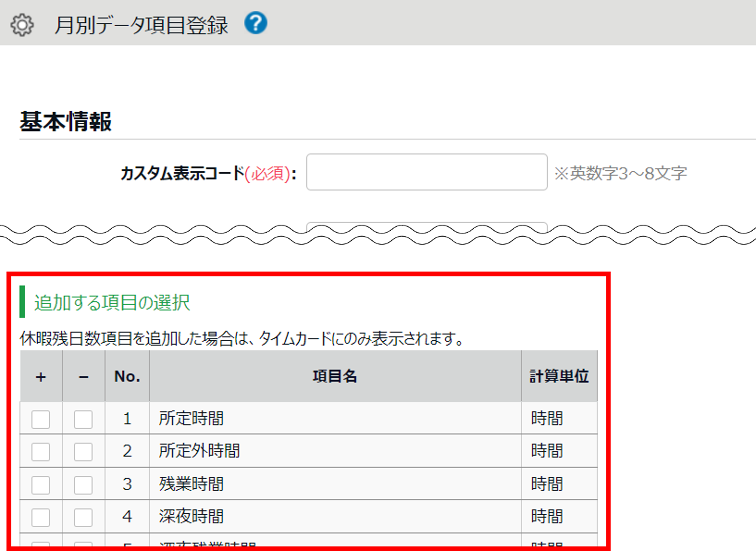The image size is (756, 551).
Task: Click the plus column header
Action: point(41,377)
